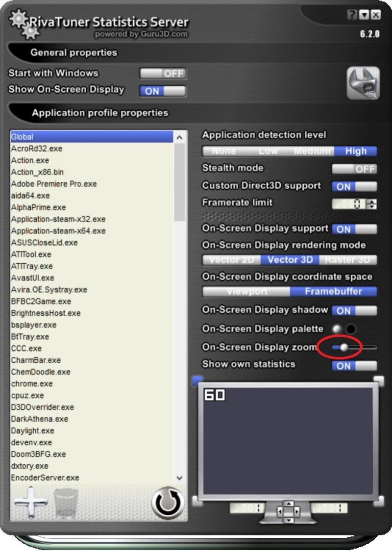Click OSD position up arrow on monitor stand
Viewport: 392px width, 551px height.
[289, 504]
